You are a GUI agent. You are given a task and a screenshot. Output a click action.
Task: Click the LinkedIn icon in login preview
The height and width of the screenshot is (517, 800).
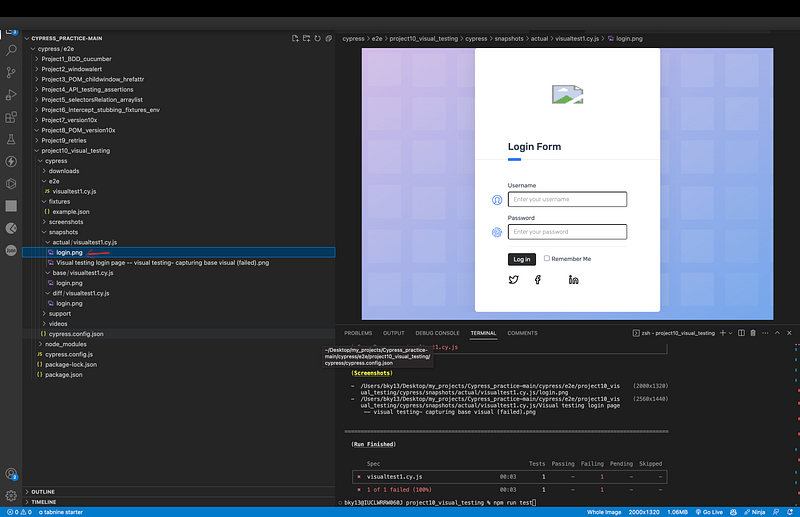point(573,279)
